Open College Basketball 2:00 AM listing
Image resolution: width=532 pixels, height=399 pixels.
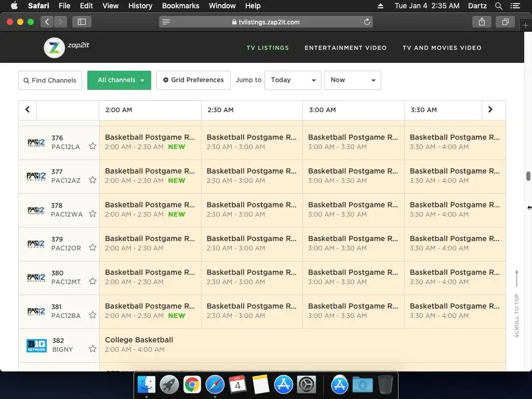click(x=302, y=345)
